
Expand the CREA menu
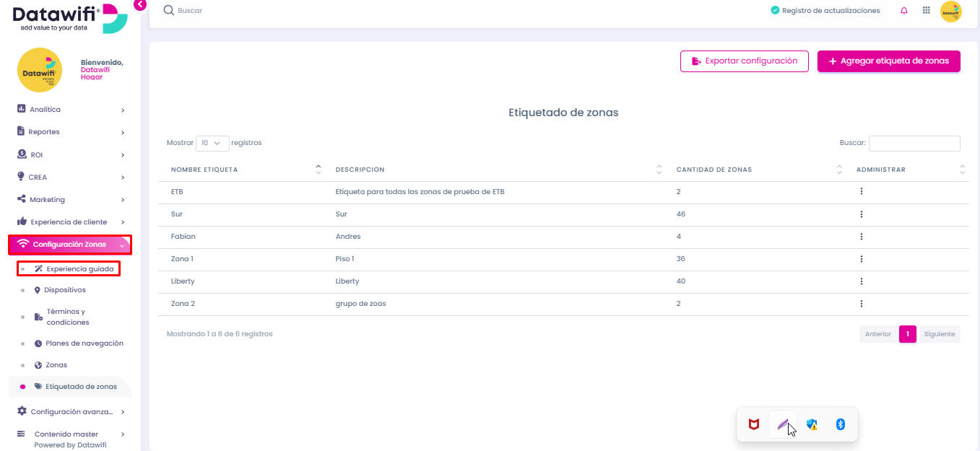point(71,177)
